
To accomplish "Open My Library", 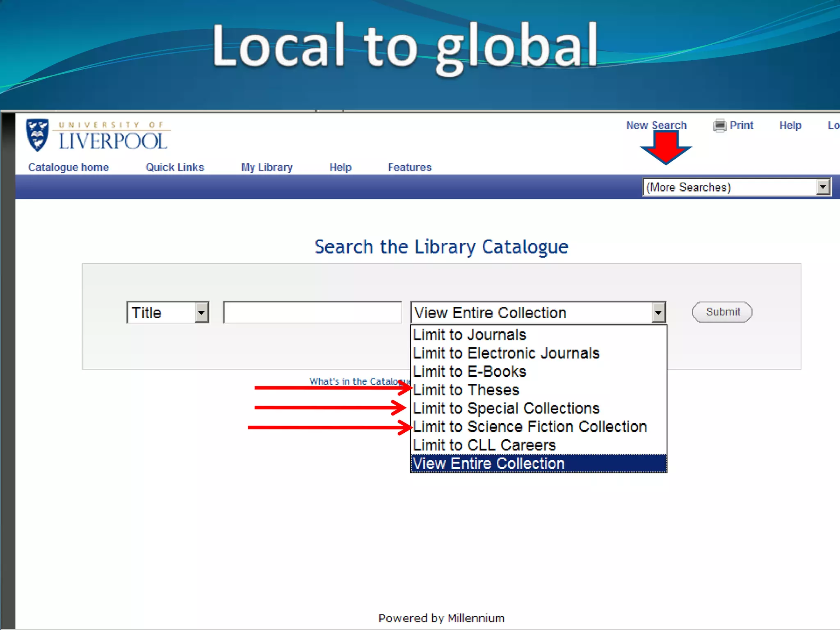I will [267, 167].
